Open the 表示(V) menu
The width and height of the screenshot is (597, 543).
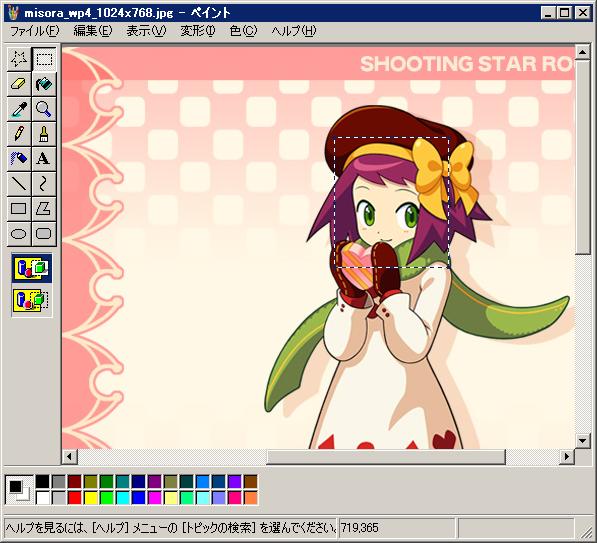(x=146, y=31)
